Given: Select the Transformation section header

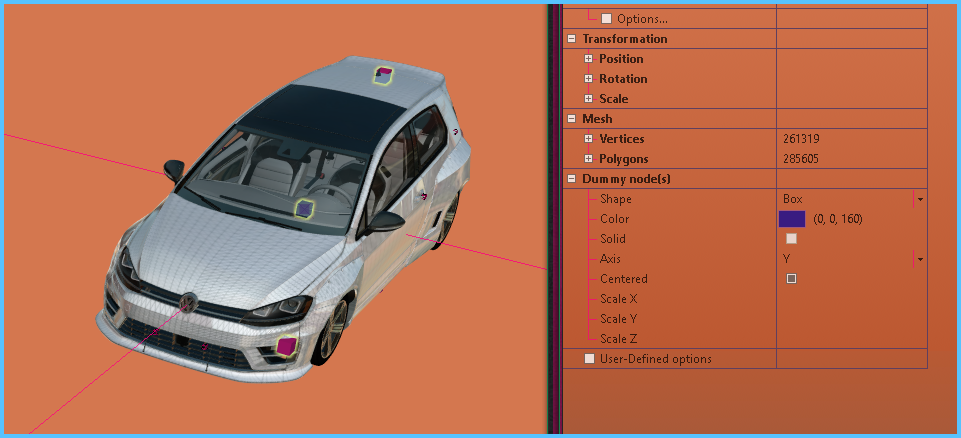Looking at the screenshot, I should pos(625,39).
